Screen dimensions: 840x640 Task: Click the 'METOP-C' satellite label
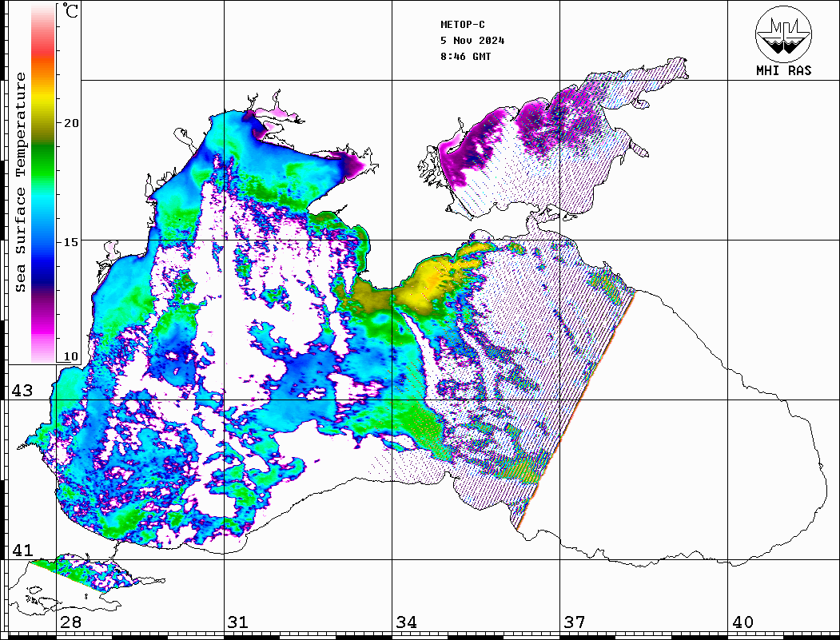tap(463, 25)
